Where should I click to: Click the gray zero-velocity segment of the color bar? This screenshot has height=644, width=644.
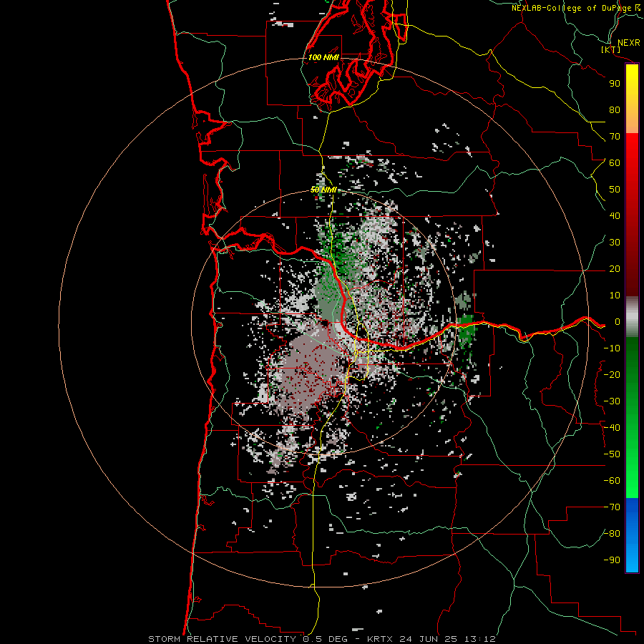632,316
